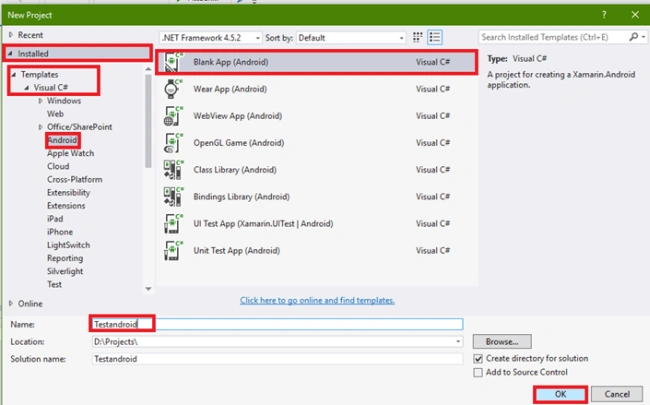The width and height of the screenshot is (650, 405).
Task: Select the Cross-Platform category
Action: pyautogui.click(x=75, y=179)
